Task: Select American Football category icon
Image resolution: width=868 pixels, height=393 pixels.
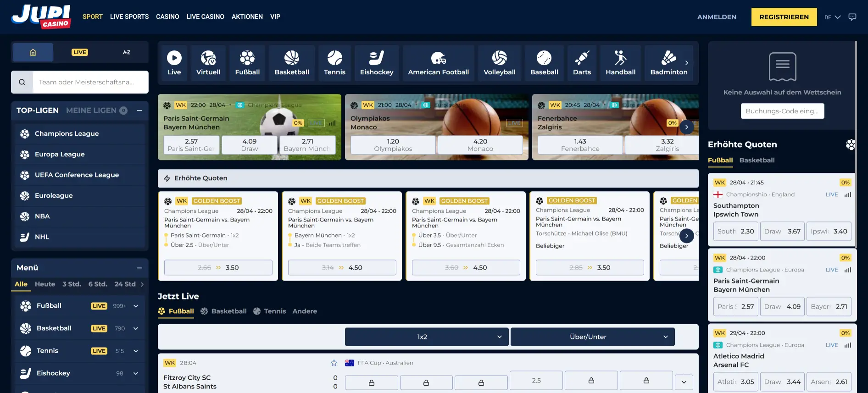Action: [x=439, y=63]
